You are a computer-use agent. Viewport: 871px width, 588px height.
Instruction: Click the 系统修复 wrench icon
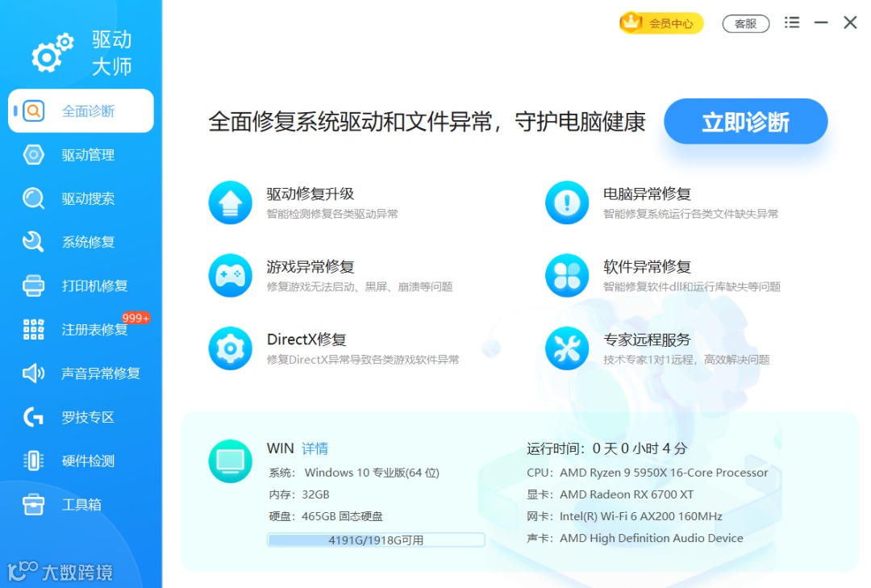[x=33, y=242]
